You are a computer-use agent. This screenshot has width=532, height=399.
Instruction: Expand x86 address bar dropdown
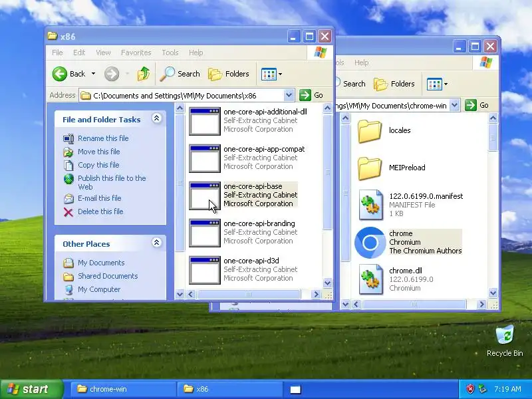(289, 95)
